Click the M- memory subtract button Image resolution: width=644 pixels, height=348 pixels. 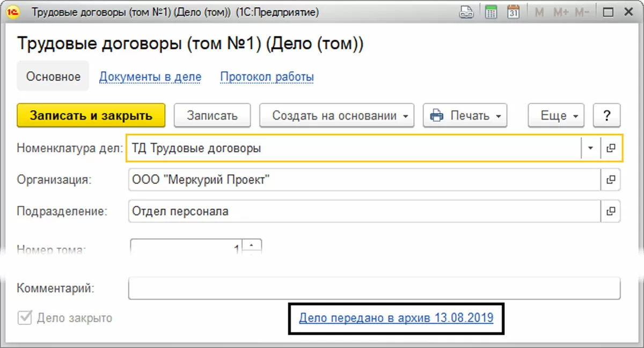(x=582, y=12)
